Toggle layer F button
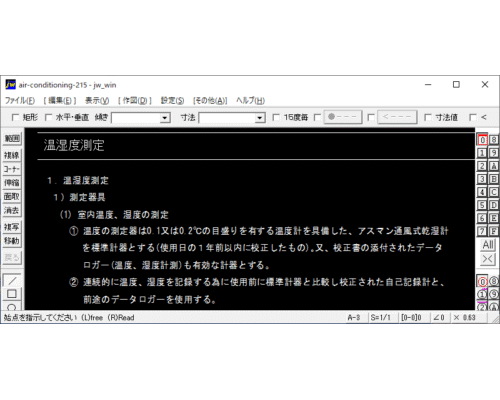This screenshot has height=400, width=500. 494,231
